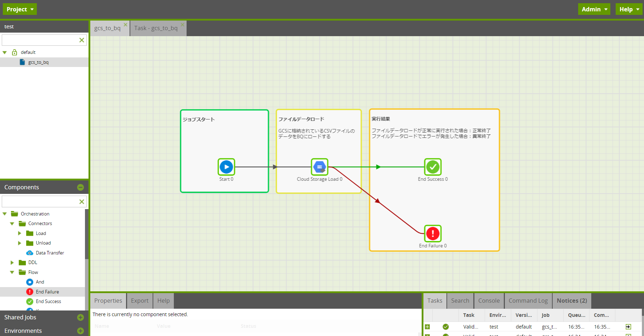Select the Cloud Storage Load 0 component

coord(320,167)
